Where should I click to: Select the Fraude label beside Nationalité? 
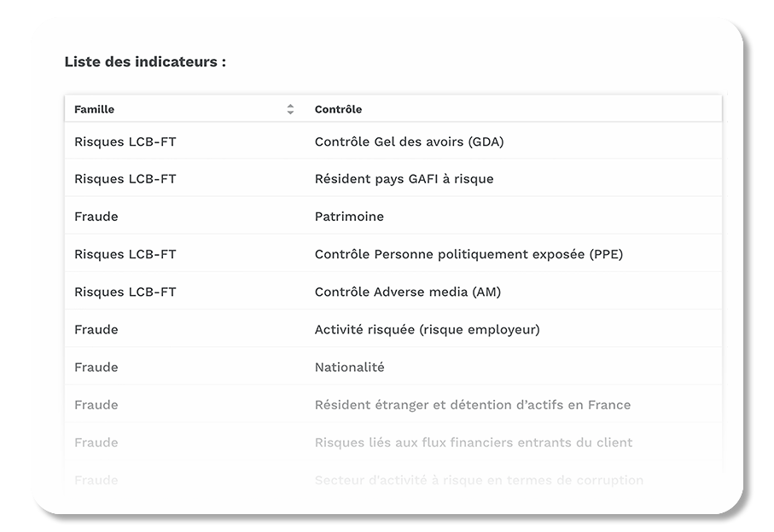pos(96,367)
